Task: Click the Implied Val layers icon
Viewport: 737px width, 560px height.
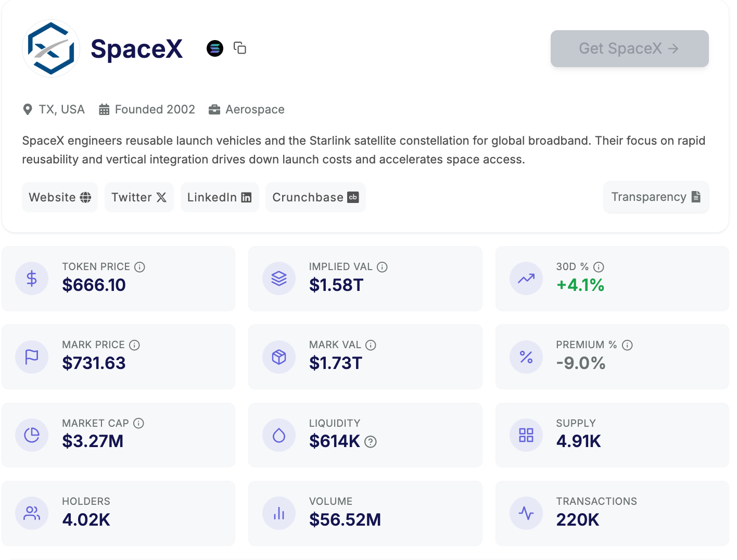Action: click(x=279, y=278)
